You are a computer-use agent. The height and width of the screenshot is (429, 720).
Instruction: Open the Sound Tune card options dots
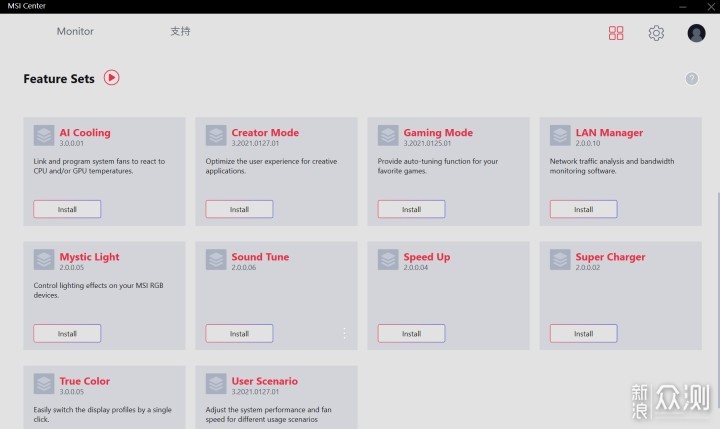coord(344,333)
